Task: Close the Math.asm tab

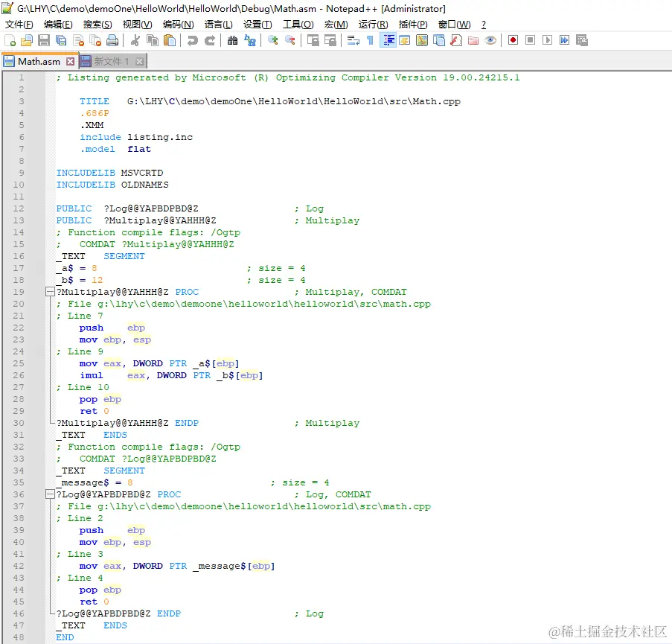Action: pos(70,61)
